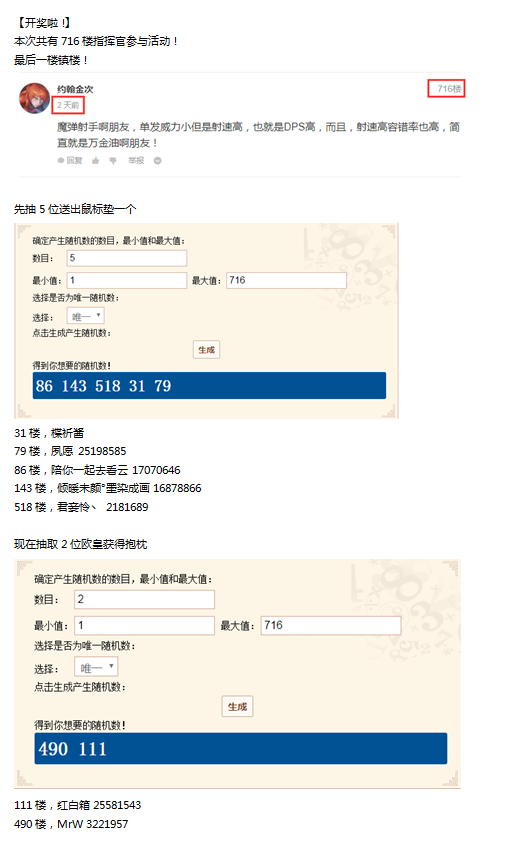Click 生成 button in the first generator
This screenshot has height=848, width=509.
point(206,349)
